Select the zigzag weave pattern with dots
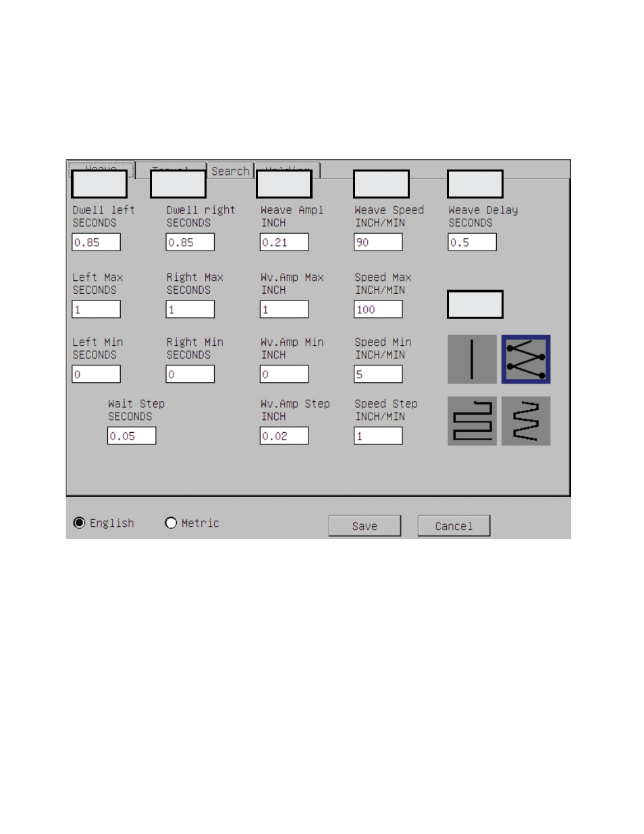This screenshot has height=834, width=644. click(526, 359)
